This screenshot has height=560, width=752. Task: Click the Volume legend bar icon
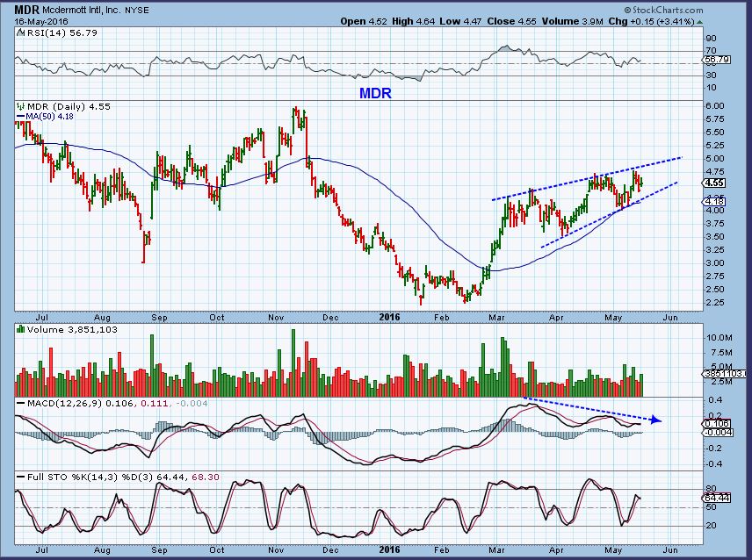click(x=20, y=329)
